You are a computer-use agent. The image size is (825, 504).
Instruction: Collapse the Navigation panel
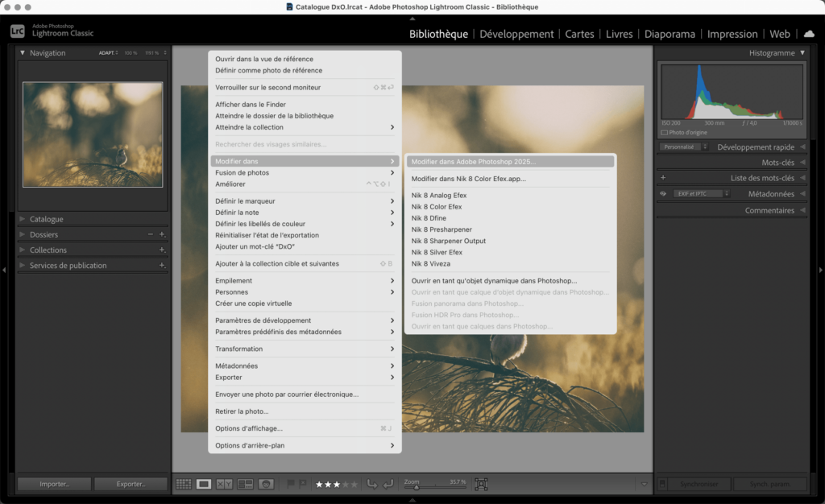pyautogui.click(x=22, y=52)
